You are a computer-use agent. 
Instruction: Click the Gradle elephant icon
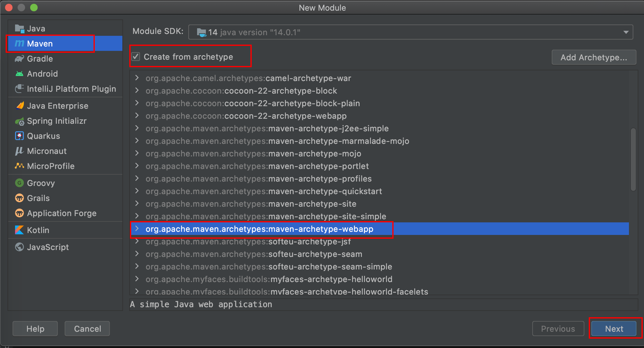point(19,59)
